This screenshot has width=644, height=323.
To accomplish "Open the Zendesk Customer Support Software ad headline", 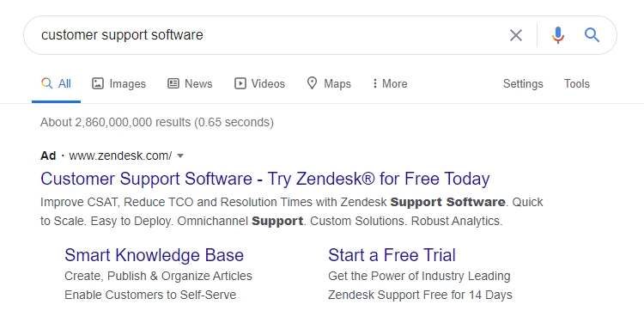I will [x=265, y=179].
